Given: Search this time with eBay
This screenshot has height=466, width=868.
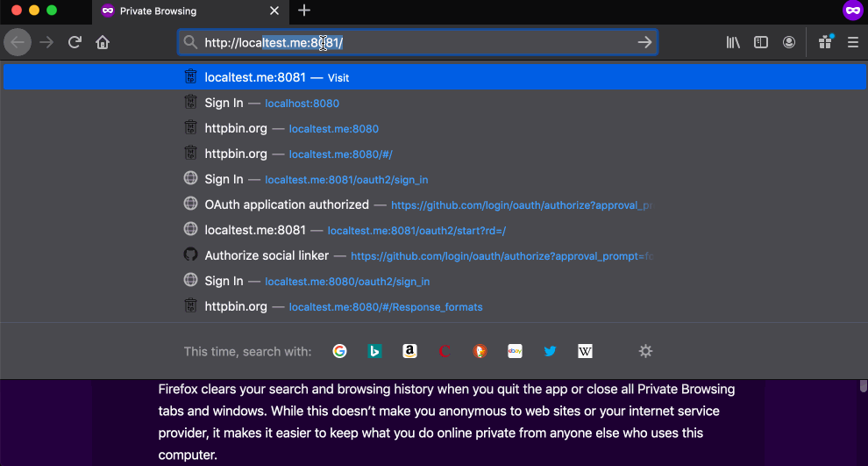Looking at the screenshot, I should point(515,351).
